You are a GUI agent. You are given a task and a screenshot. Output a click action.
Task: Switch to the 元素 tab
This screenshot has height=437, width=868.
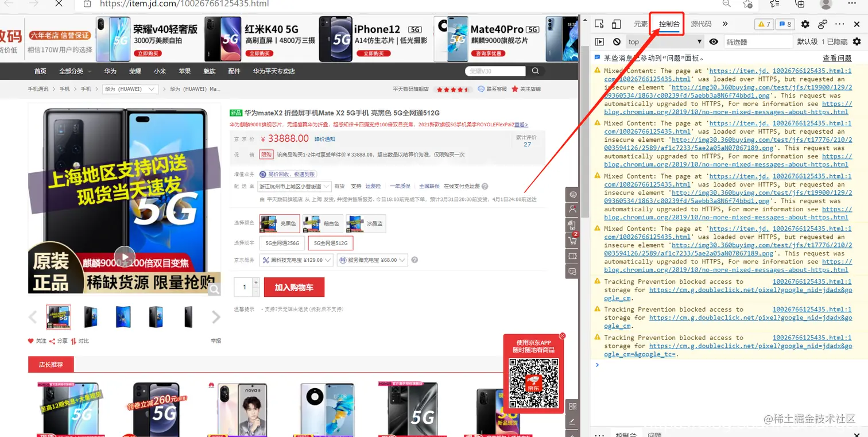641,24
